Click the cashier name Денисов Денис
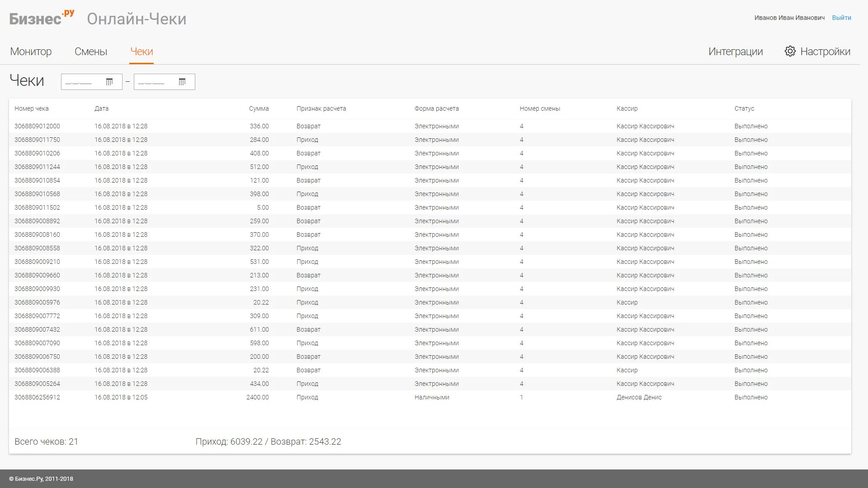 pyautogui.click(x=639, y=397)
